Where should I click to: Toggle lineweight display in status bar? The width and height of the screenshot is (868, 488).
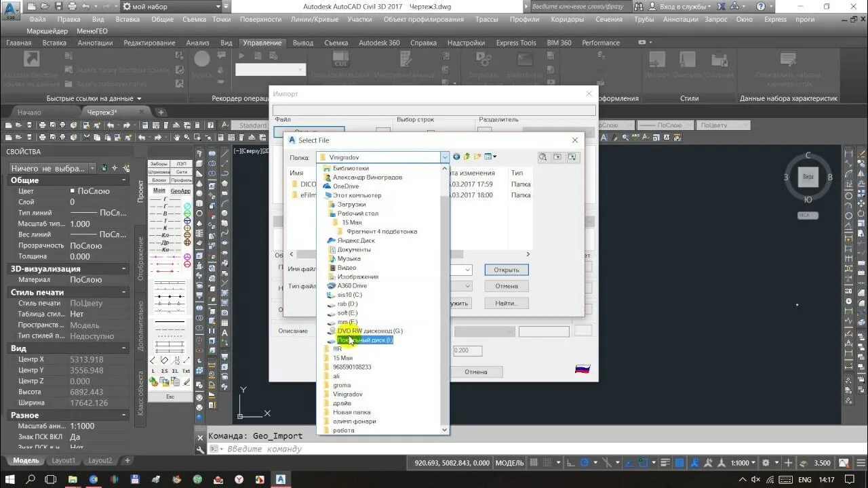click(667, 463)
